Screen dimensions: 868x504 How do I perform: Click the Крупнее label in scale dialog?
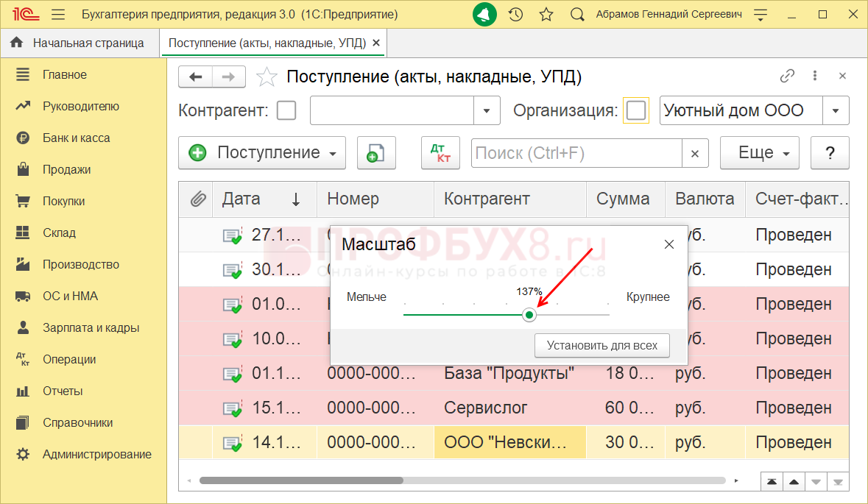click(648, 297)
